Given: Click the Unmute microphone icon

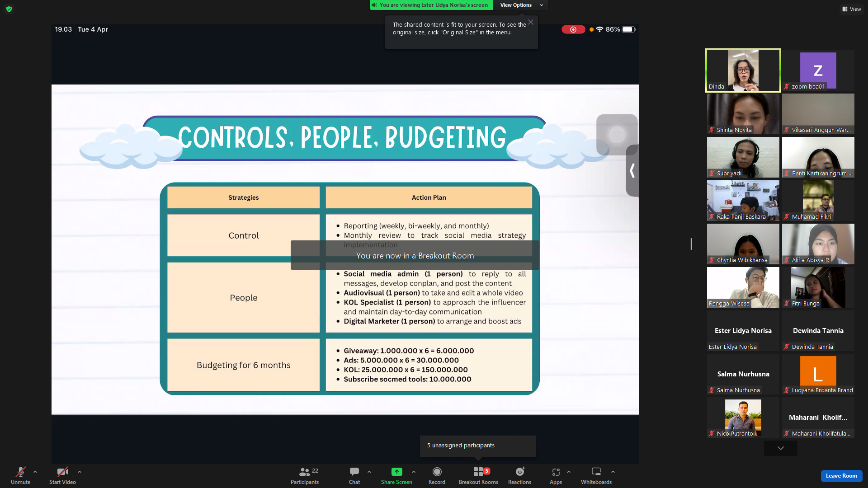Looking at the screenshot, I should coord(20,472).
